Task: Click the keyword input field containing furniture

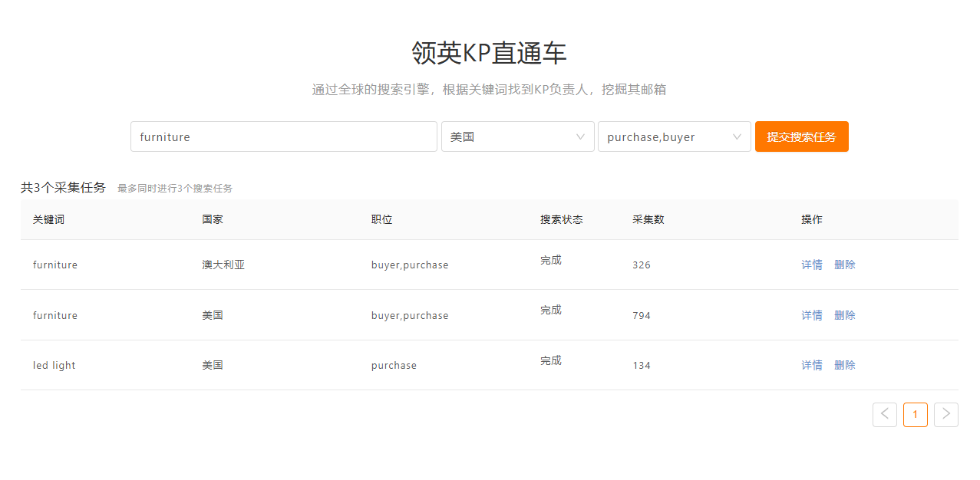Action: (284, 136)
